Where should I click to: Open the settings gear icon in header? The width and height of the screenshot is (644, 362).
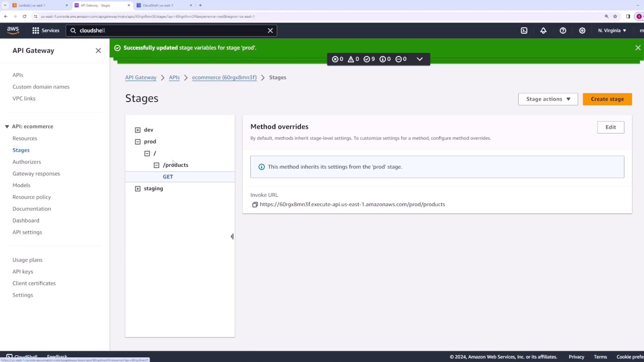click(582, 31)
